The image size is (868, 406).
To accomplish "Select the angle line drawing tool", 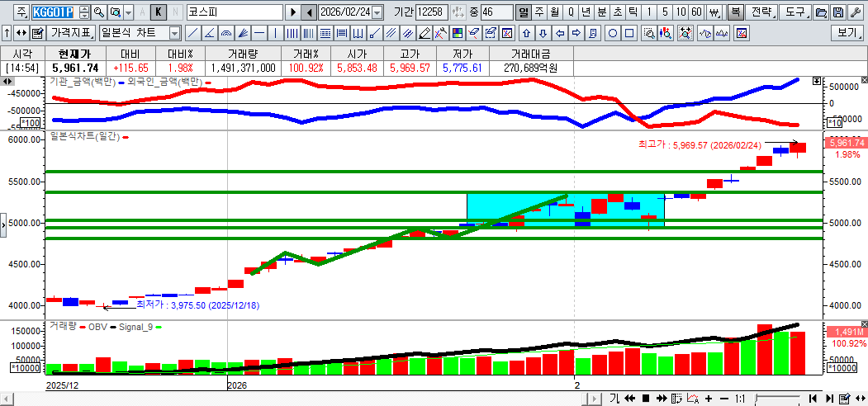I will tap(209, 34).
